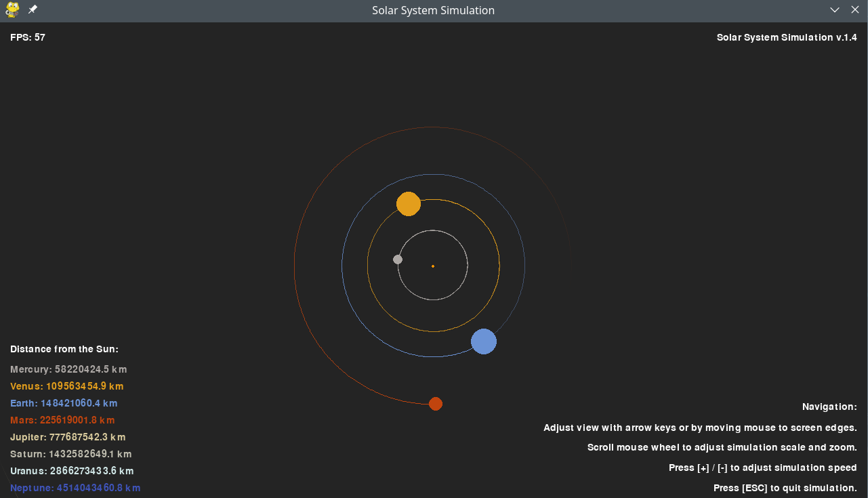Click the adjust simulation speed instruction
Screen dimensions: 868x498
[763, 468]
